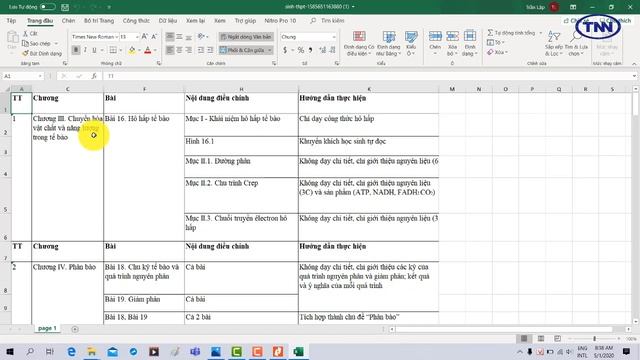
Task: Open the Tệp (File) tab
Action: pyautogui.click(x=11, y=20)
